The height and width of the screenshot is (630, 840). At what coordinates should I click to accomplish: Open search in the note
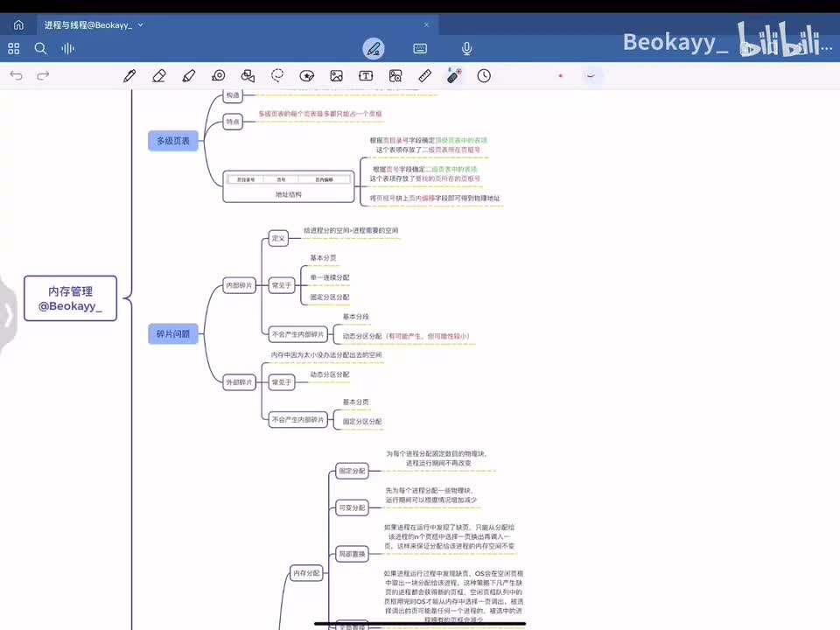[40, 49]
